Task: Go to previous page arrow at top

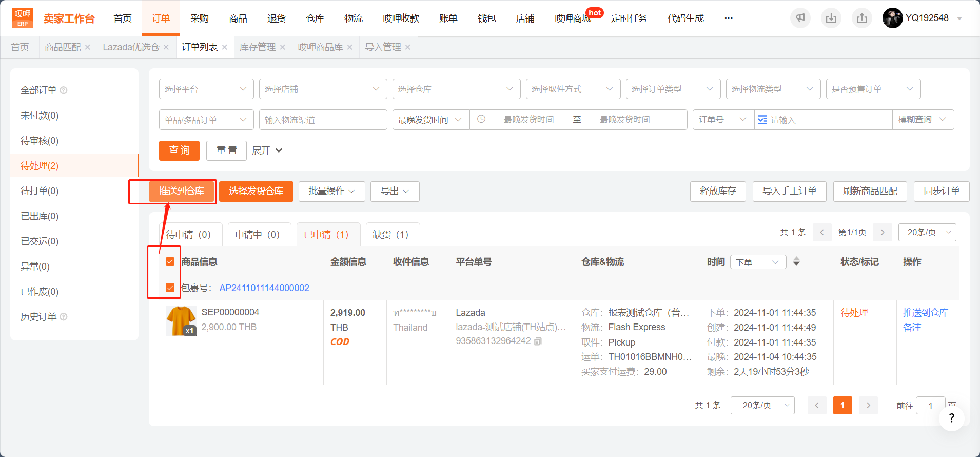Action: 822,232
